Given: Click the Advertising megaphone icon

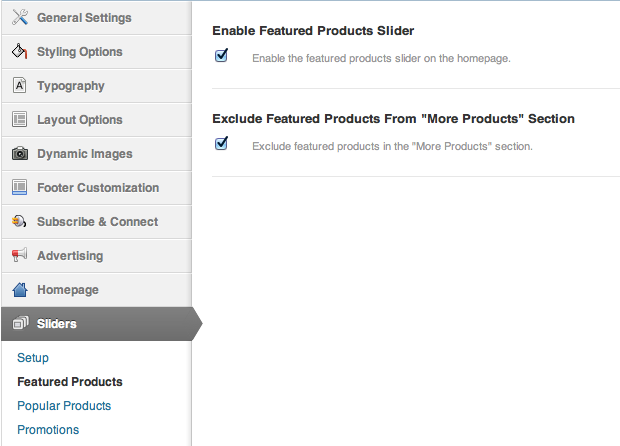Looking at the screenshot, I should (x=19, y=256).
